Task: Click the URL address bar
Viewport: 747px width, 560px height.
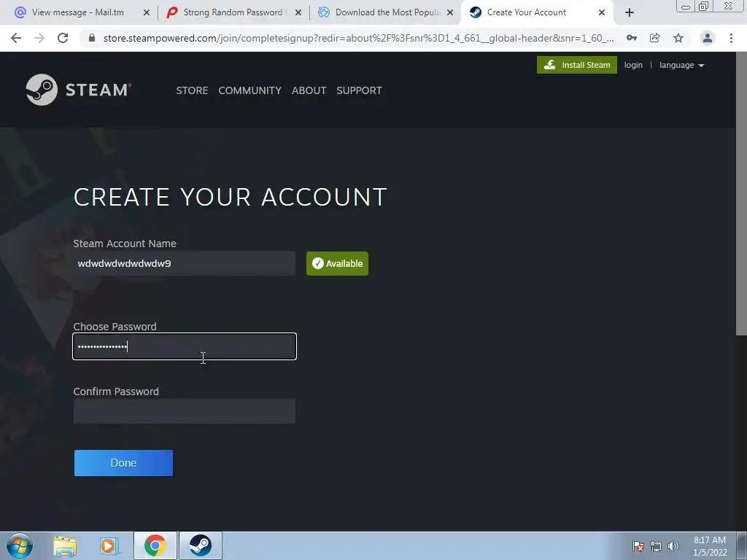Action: tap(358, 38)
